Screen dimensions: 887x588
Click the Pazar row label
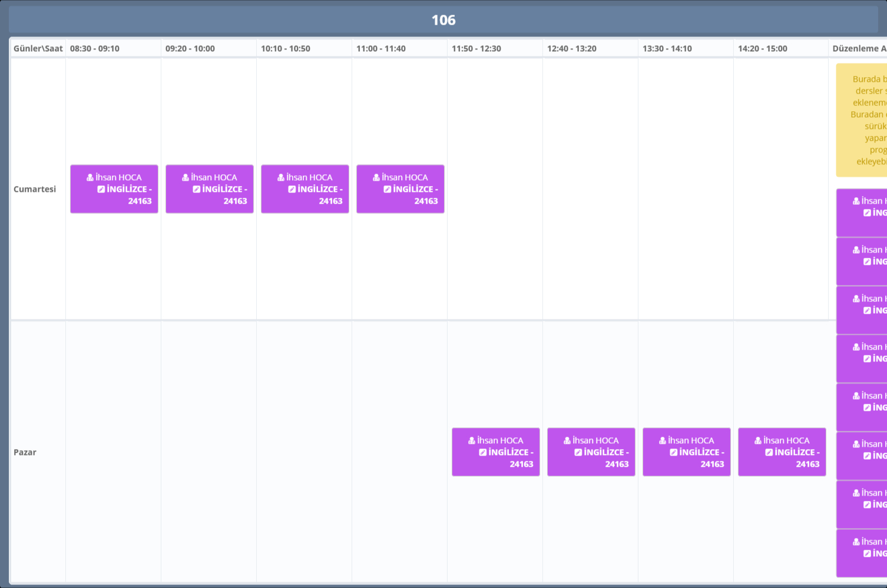[x=25, y=452]
